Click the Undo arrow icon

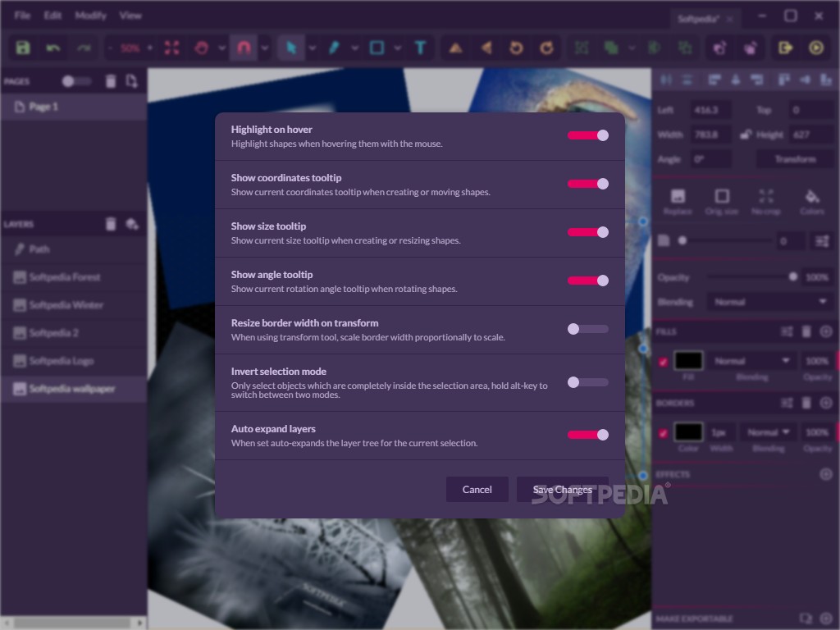[53, 48]
